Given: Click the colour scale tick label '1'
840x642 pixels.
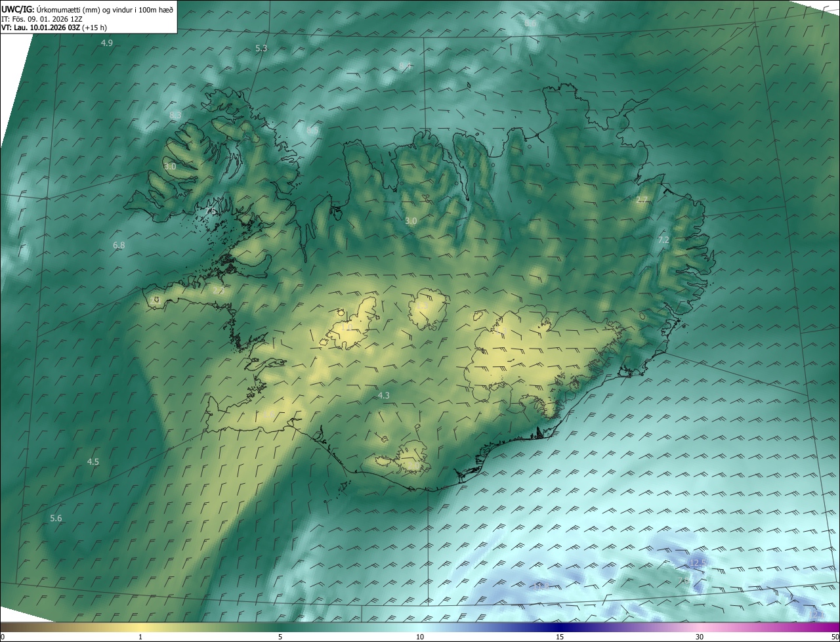Looking at the screenshot, I should click(x=140, y=637).
